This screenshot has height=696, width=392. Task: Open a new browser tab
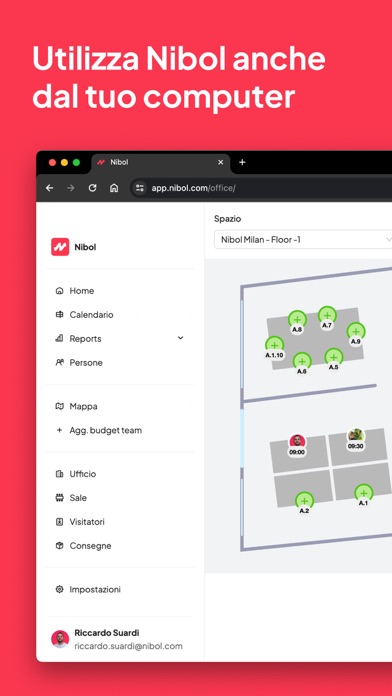[x=242, y=162]
